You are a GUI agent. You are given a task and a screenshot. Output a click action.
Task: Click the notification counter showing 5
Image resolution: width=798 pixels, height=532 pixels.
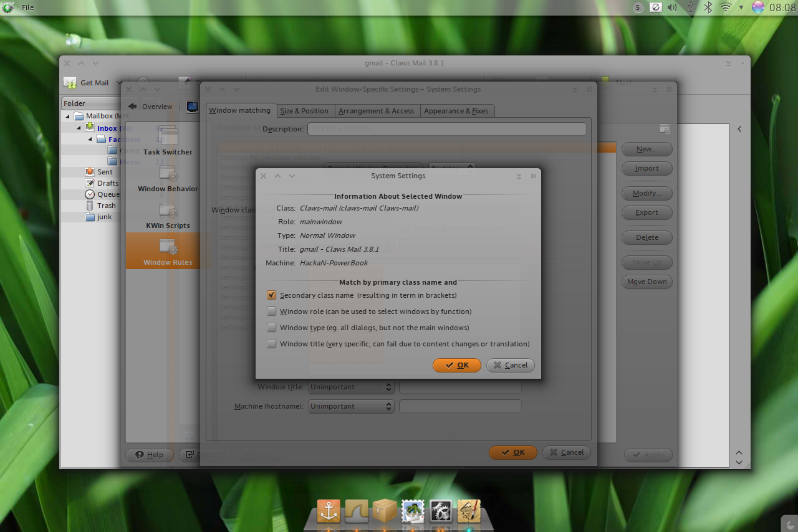click(x=638, y=7)
